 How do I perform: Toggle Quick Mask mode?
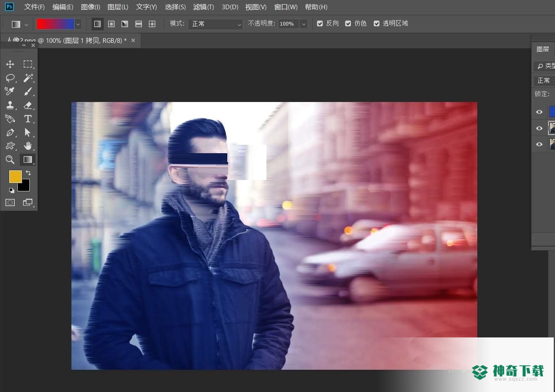pyautogui.click(x=10, y=202)
